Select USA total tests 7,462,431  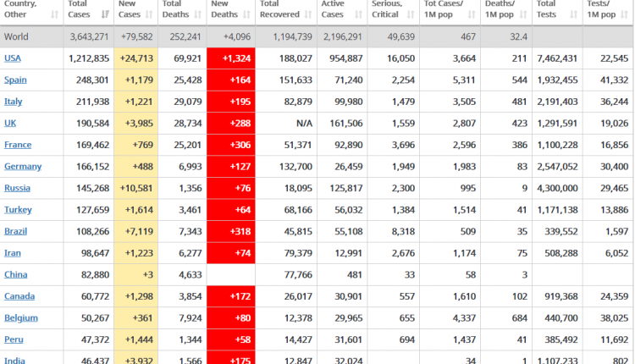[x=557, y=58]
